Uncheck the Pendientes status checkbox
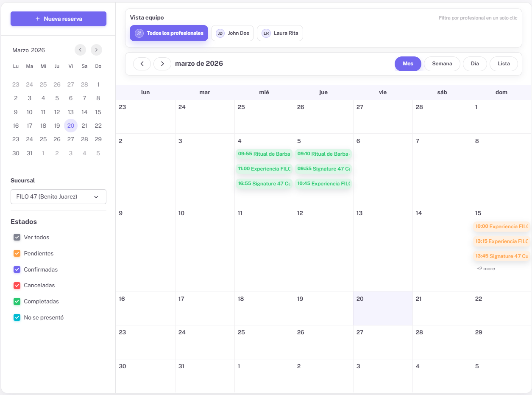 (17, 253)
